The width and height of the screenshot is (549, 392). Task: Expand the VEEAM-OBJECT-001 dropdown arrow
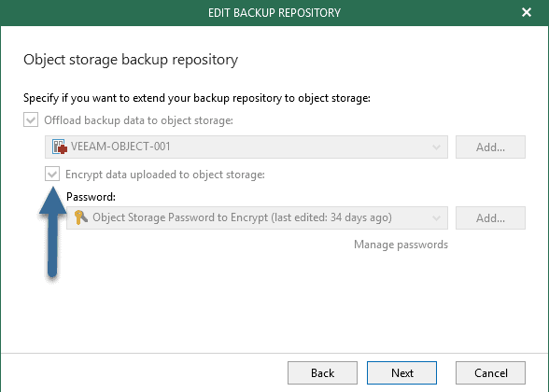tap(436, 147)
